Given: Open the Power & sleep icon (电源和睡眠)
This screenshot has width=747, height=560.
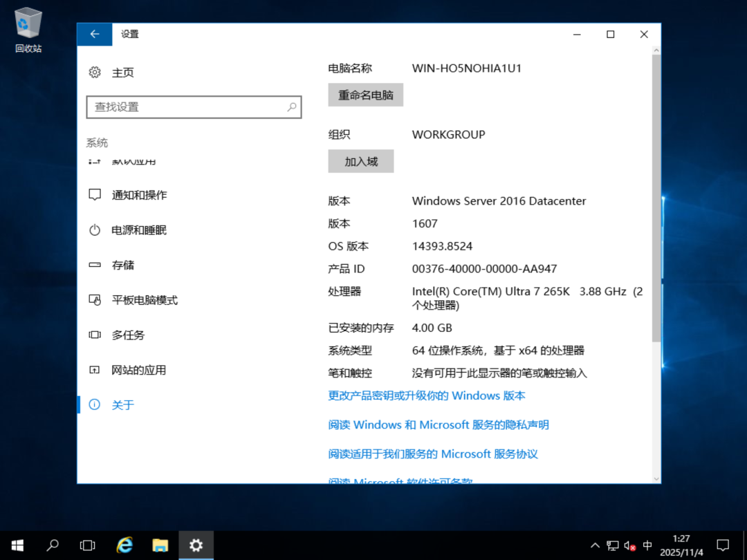Looking at the screenshot, I should click(x=95, y=230).
